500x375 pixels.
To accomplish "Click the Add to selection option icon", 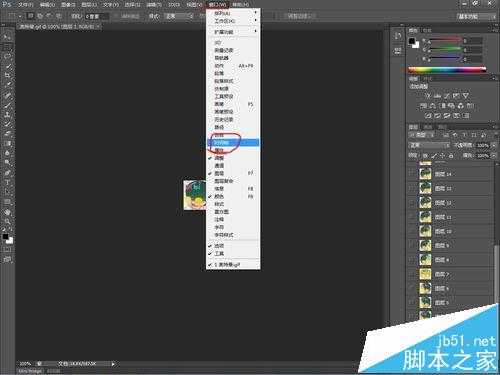I will [40, 16].
